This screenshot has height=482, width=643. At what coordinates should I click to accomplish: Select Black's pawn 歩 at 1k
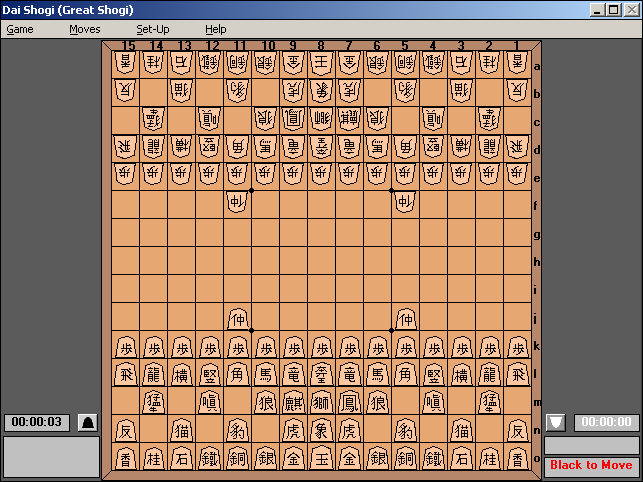click(x=517, y=347)
